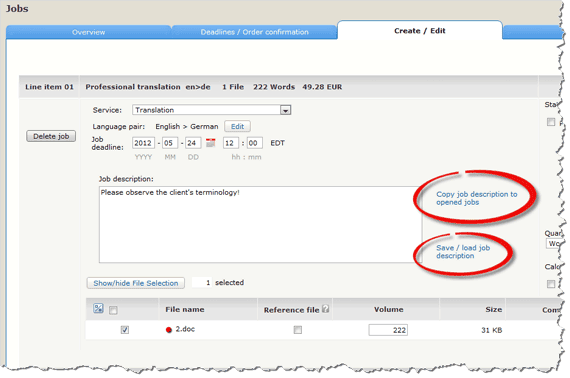
Task: Toggle the select-all checkbox in file table header
Action: click(x=113, y=310)
